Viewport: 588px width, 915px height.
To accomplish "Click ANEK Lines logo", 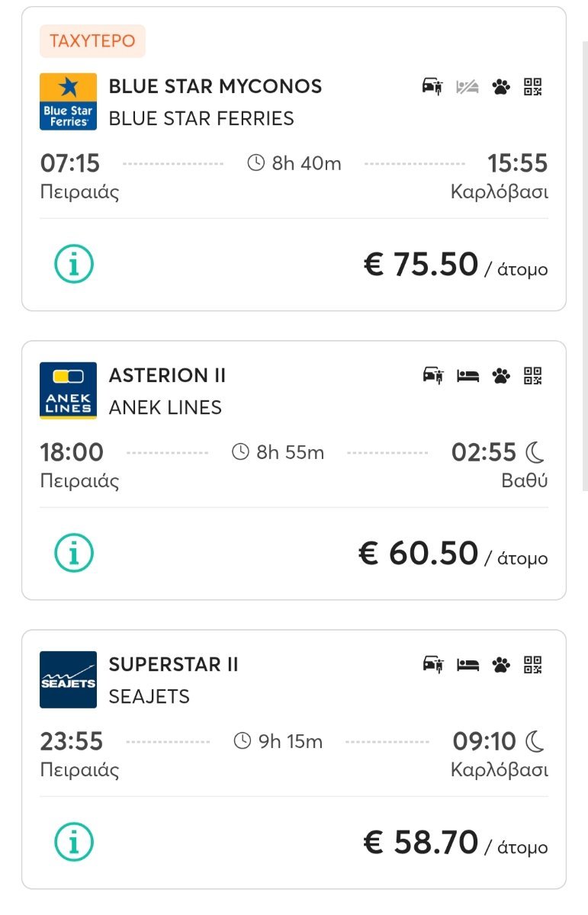I will pyautogui.click(x=68, y=390).
